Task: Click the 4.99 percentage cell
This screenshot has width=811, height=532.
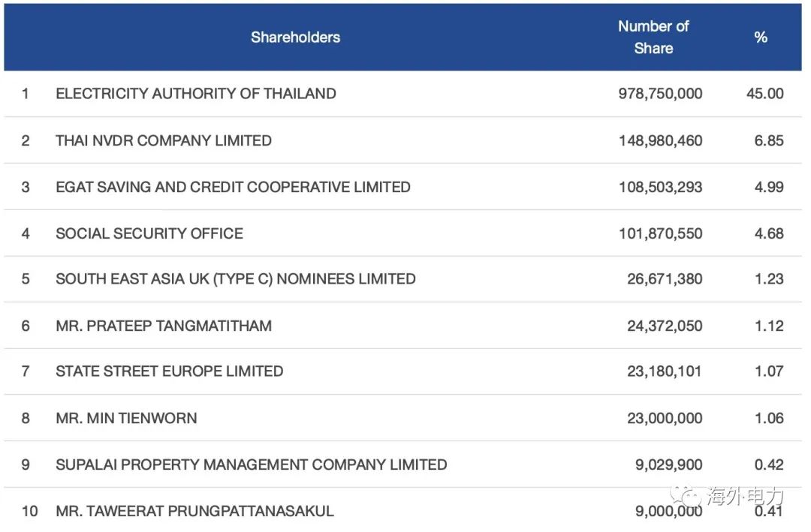Action: point(769,187)
